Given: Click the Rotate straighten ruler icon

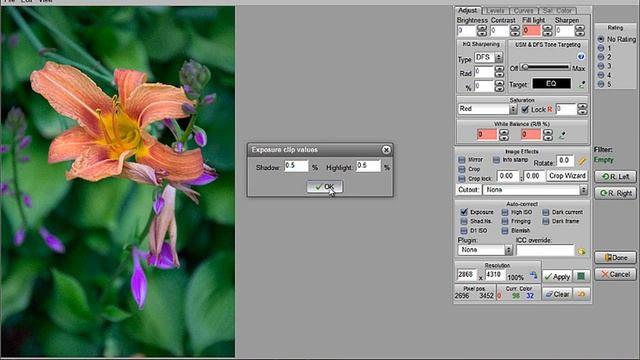Looking at the screenshot, I should pos(582,161).
